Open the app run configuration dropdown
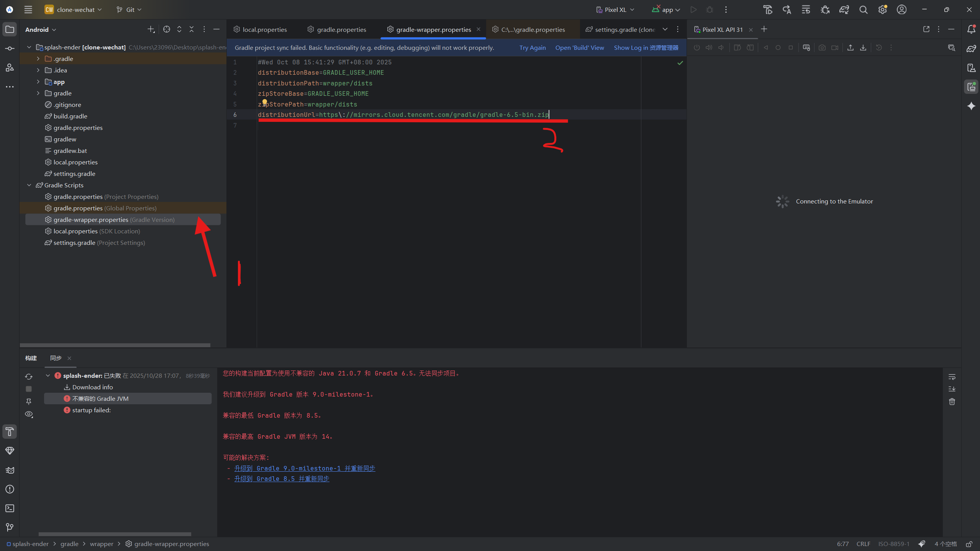This screenshot has width=980, height=551. 666,10
